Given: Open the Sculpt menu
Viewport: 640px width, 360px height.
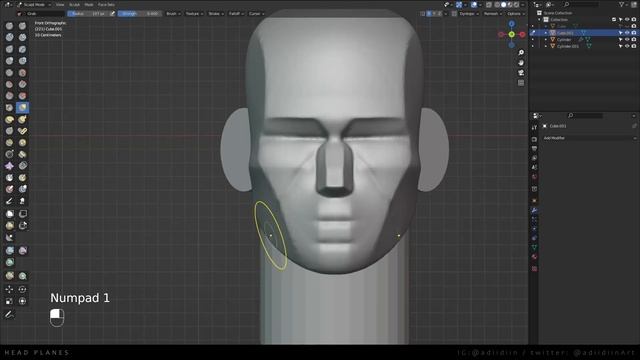Looking at the screenshot, I should point(74,4).
